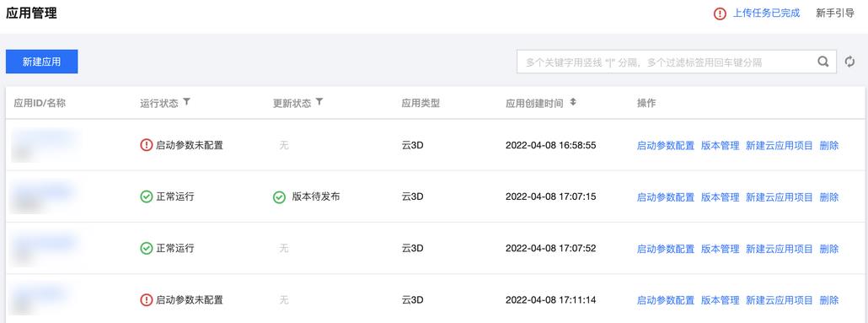Open 版本管理 for the 17:07:15 app
868x323 pixels.
(x=720, y=197)
